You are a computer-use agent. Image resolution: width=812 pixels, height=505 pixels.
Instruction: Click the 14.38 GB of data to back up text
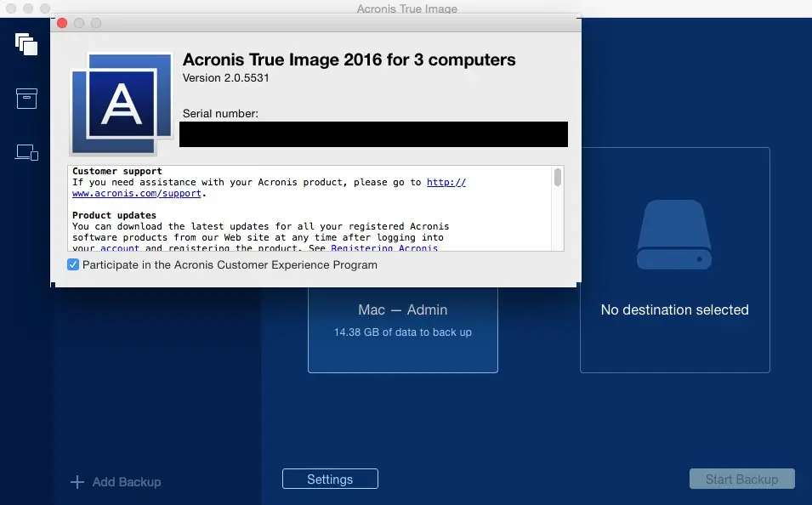tap(403, 332)
